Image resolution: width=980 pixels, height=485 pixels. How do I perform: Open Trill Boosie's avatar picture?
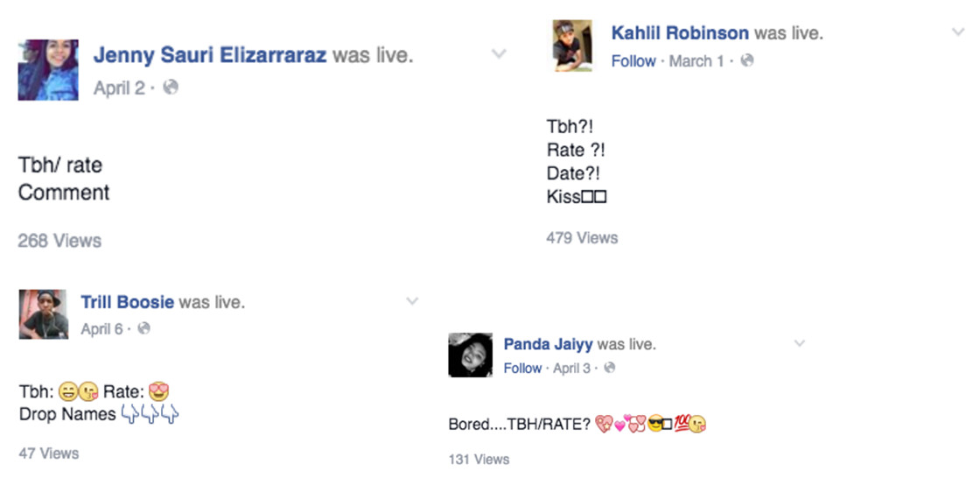pyautogui.click(x=43, y=314)
